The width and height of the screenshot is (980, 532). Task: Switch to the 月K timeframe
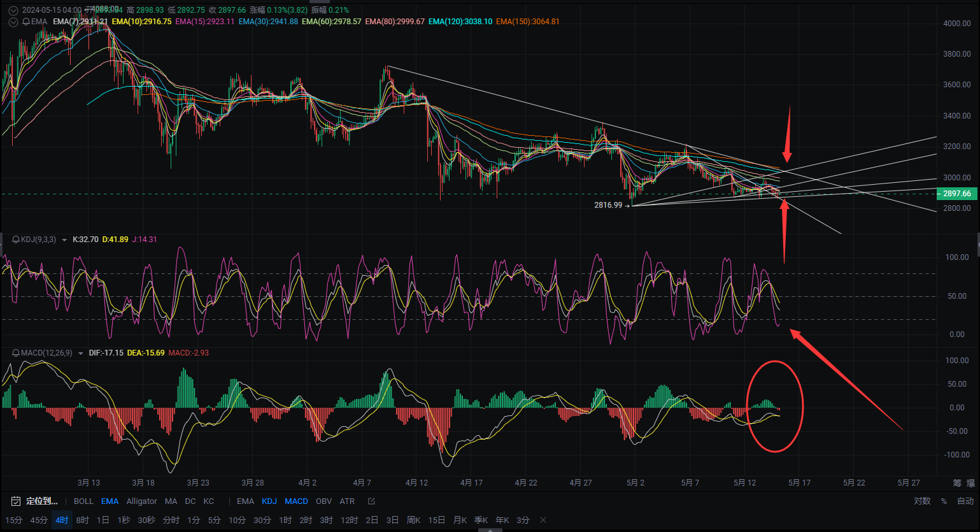pos(460,520)
